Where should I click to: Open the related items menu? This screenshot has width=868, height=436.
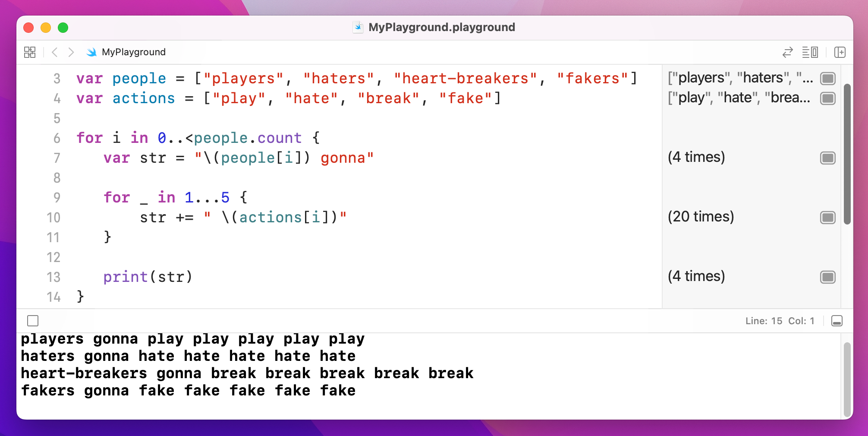[x=30, y=52]
